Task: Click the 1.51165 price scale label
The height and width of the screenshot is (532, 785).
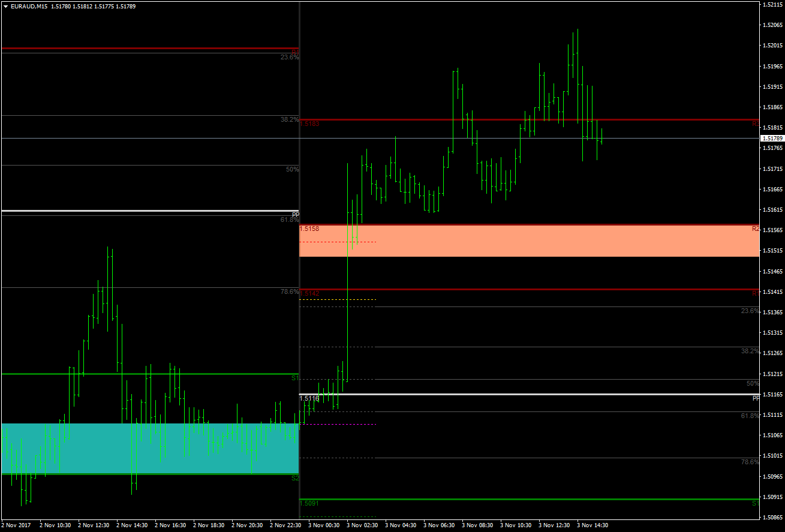Action: point(772,395)
